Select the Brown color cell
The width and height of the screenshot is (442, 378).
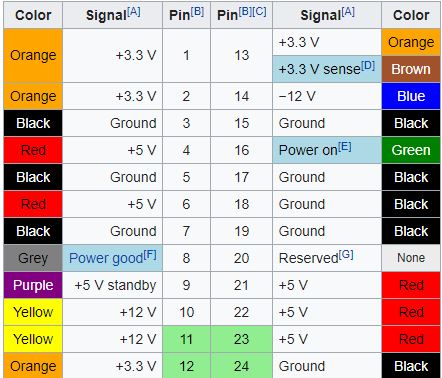[x=411, y=69]
